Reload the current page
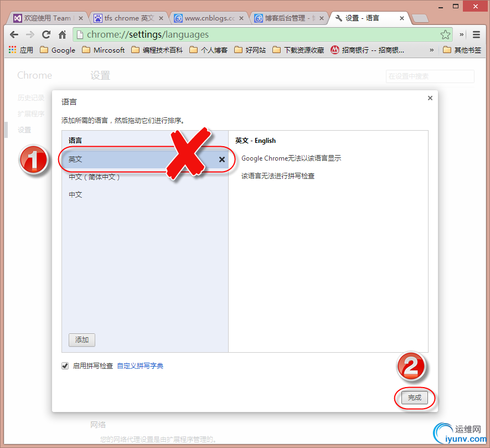 (47, 35)
